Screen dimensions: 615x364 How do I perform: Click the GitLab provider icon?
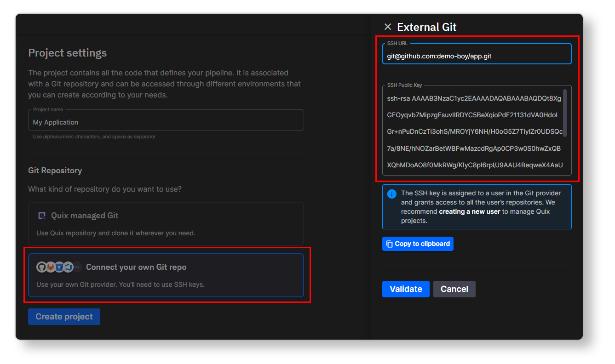[50, 267]
